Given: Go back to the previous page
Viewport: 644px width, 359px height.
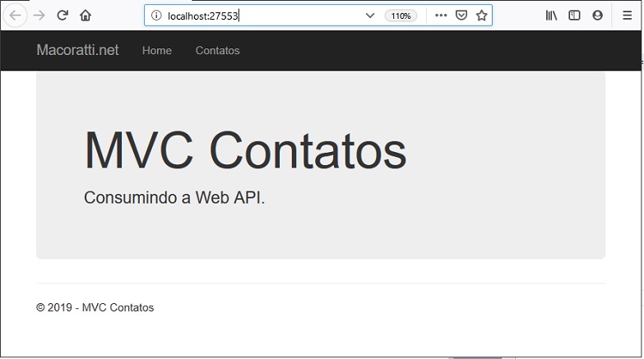Looking at the screenshot, I should click(x=15, y=16).
